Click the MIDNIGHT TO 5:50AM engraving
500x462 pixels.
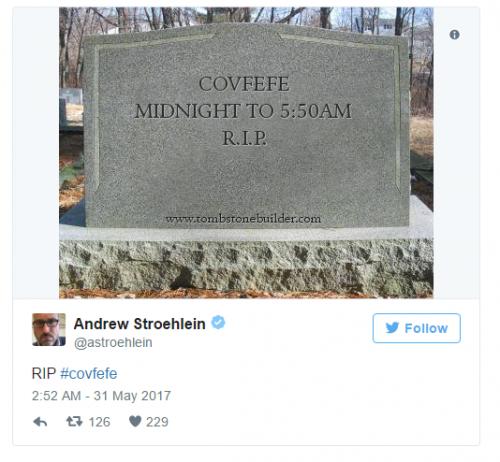[x=243, y=111]
